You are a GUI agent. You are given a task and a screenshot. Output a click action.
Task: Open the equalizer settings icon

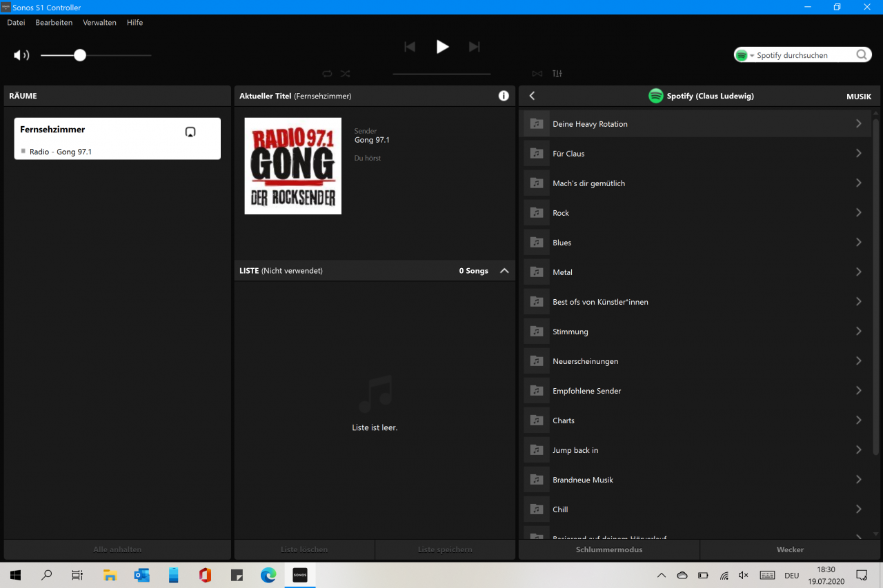point(557,74)
